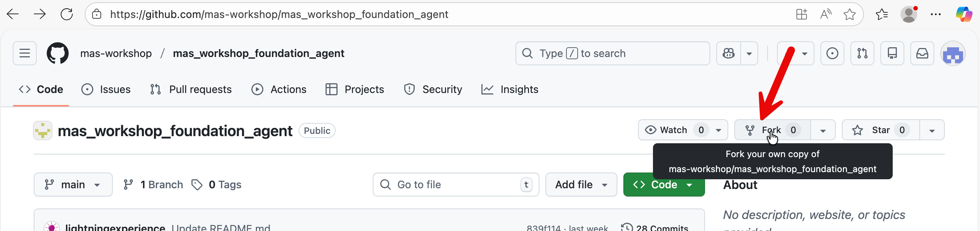This screenshot has width=980, height=231.
Task: Open GitHub Copilot chat icon in header
Action: coord(728,53)
